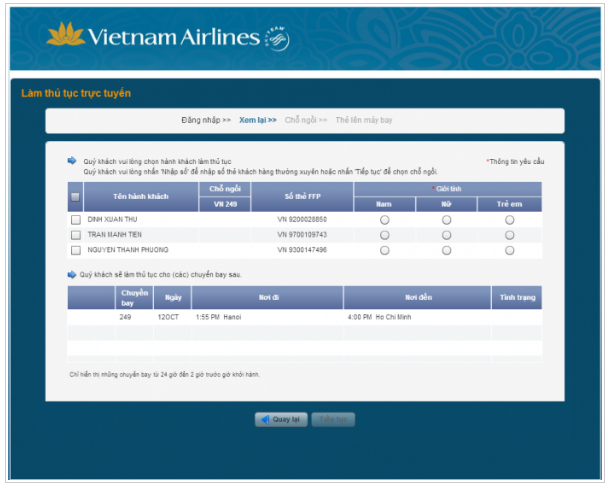
Task: Select Nữ gender for DINH XUAN THU
Action: (x=446, y=220)
